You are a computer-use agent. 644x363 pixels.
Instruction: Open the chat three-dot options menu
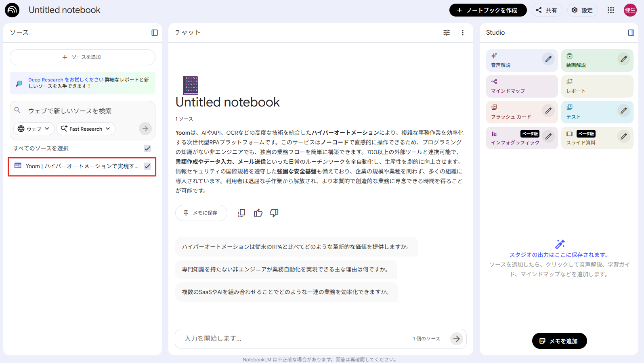click(x=463, y=33)
